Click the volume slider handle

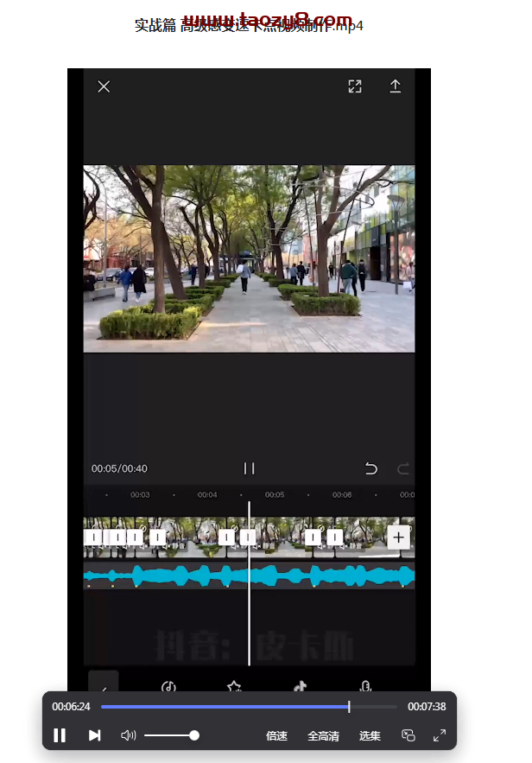194,735
